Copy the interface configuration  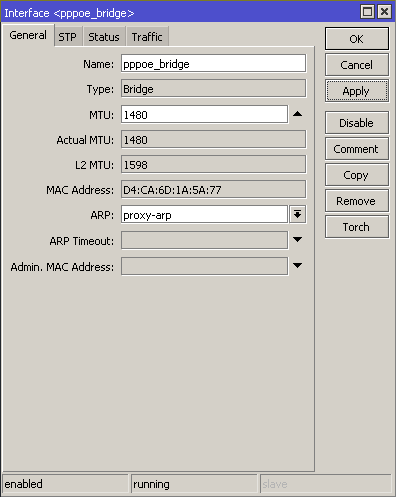tap(357, 175)
